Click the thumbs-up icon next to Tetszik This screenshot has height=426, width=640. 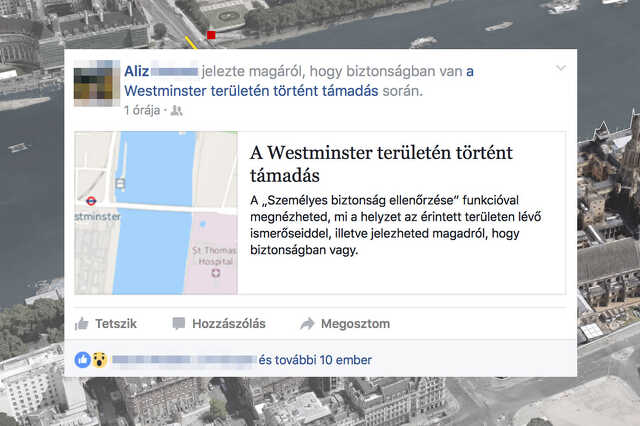[x=82, y=324]
